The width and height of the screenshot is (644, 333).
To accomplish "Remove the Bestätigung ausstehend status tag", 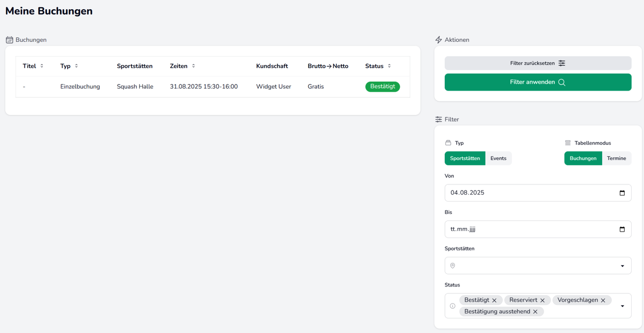I will 535,312.
